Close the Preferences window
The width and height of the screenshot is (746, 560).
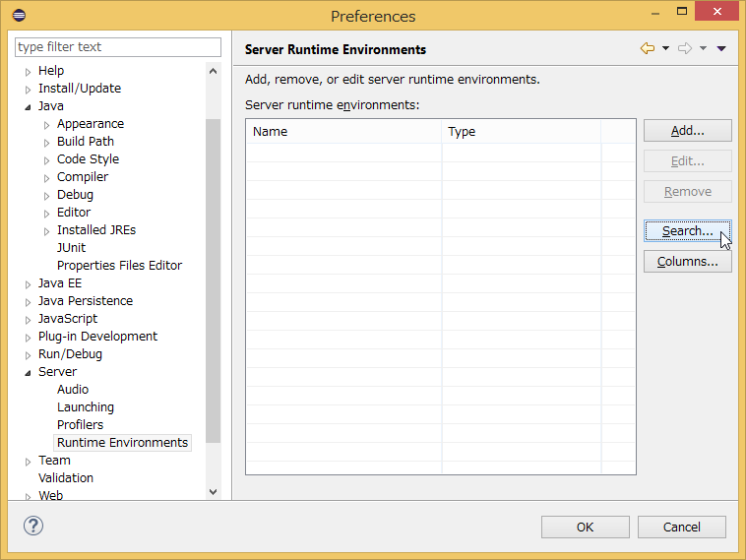pos(717,11)
